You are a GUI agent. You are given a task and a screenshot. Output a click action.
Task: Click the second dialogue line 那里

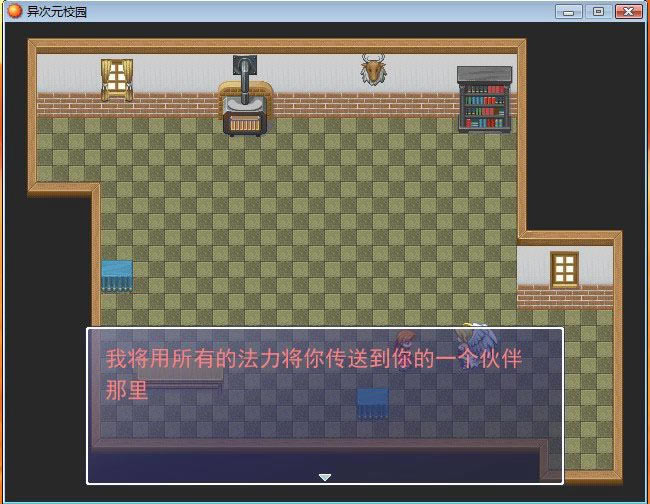click(x=127, y=390)
